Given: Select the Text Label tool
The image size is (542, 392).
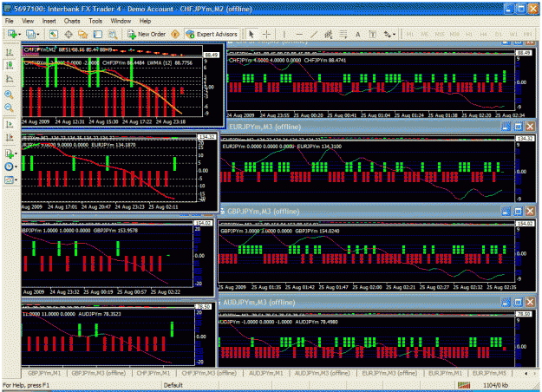Looking at the screenshot, I should tap(373, 34).
